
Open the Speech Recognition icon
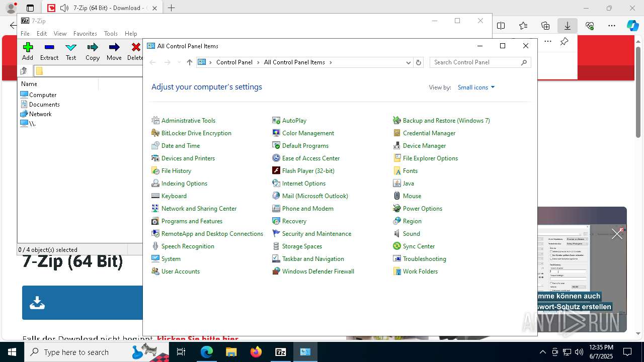coord(155,246)
